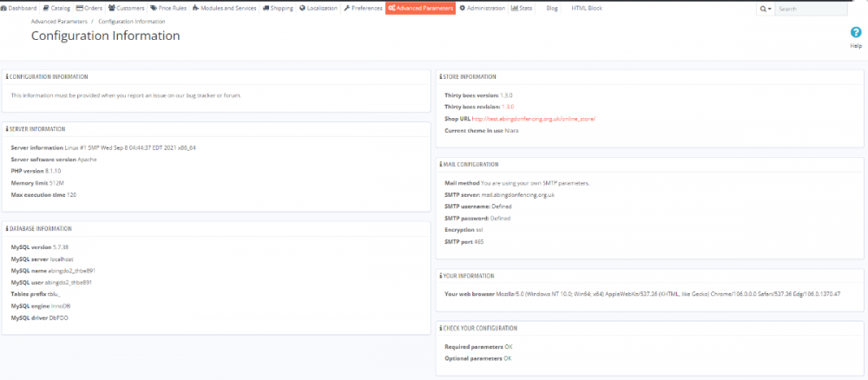Viewport: 868px width, 380px height.
Task: Click the thirty bees revision 1.3.0 value
Action: [x=508, y=107]
